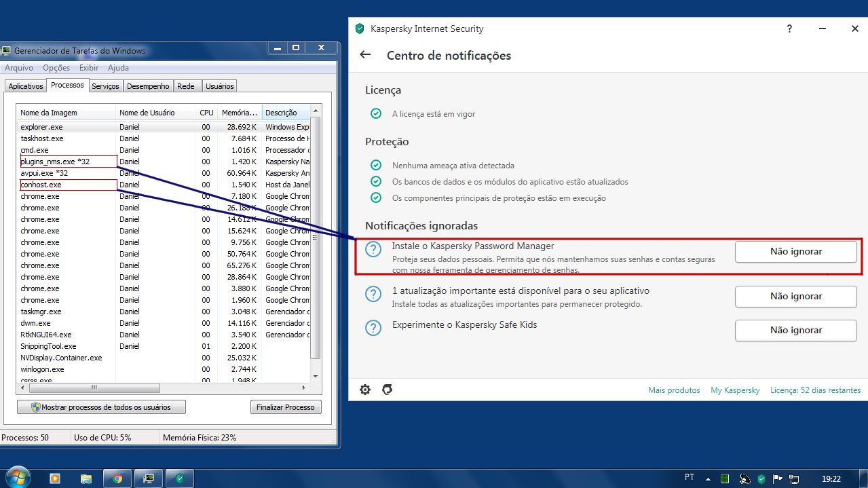This screenshot has width=868, height=488.
Task: Open Windows Explorer from taskbar
Action: coord(86,478)
